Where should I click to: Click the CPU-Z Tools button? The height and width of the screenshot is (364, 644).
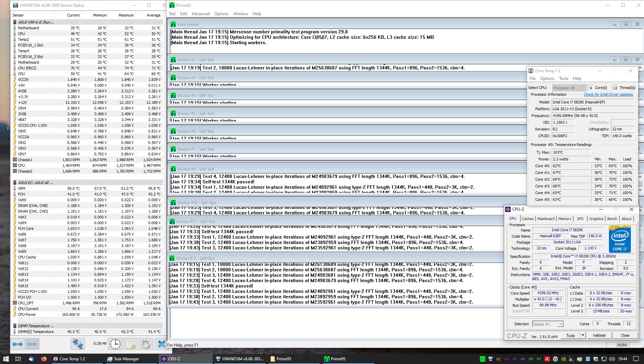pos(571,335)
